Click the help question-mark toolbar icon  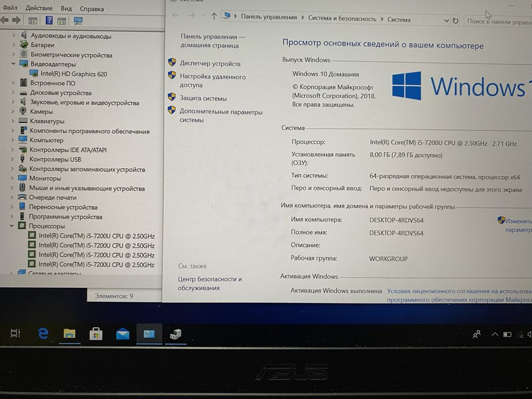click(49, 20)
